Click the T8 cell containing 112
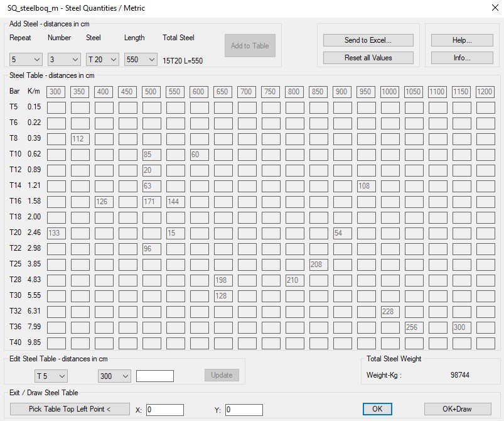The image size is (504, 421). [80, 139]
